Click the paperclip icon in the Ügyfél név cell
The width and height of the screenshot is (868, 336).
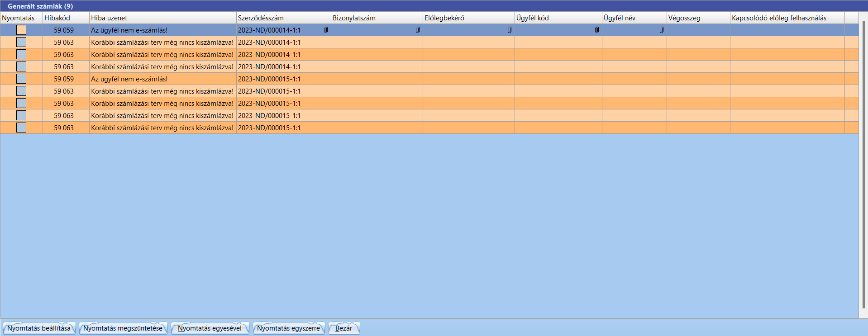coord(662,30)
